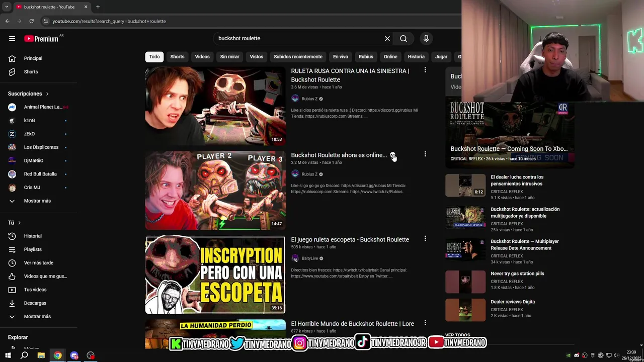The width and height of the screenshot is (644, 362).
Task: Select the Todo filter chip
Action: pyautogui.click(x=154, y=57)
